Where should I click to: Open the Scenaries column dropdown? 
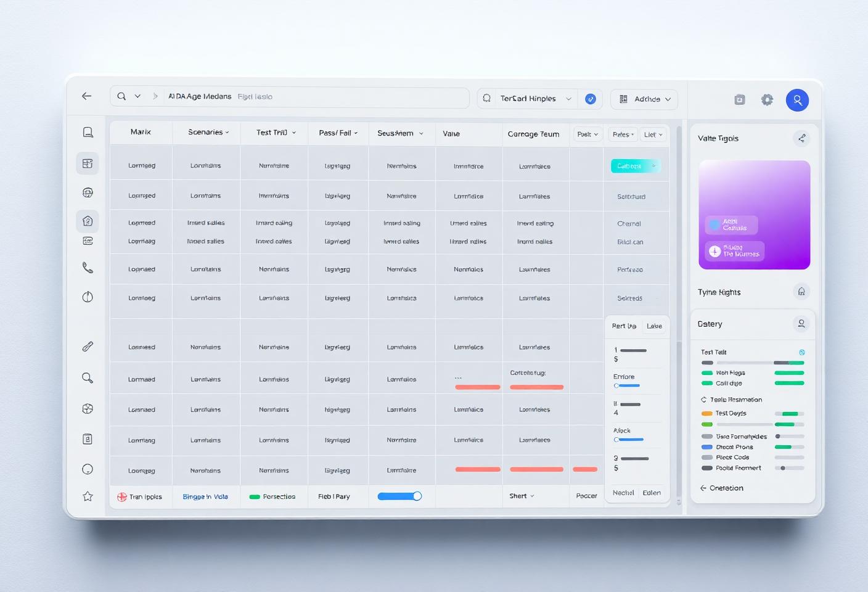227,133
